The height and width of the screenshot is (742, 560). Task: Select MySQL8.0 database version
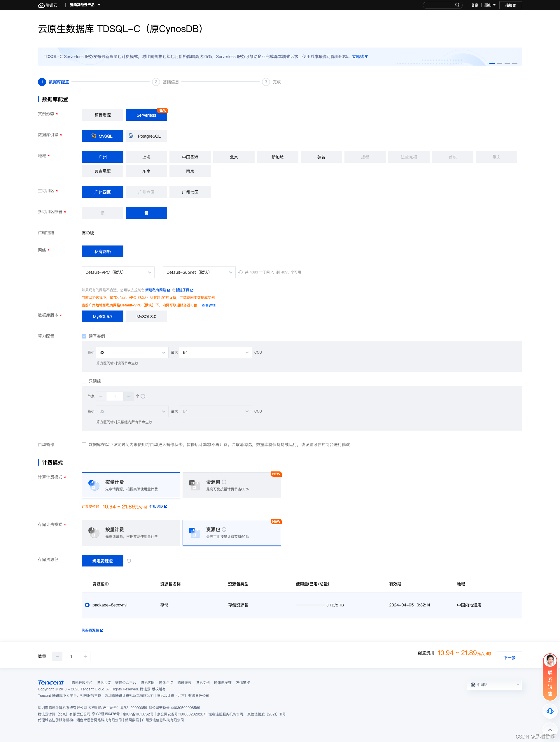(x=146, y=316)
